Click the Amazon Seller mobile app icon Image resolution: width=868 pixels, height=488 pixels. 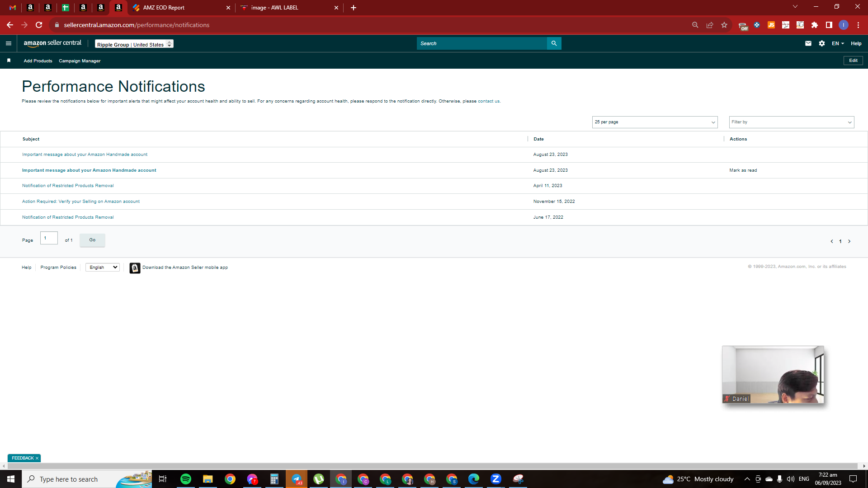coord(135,268)
